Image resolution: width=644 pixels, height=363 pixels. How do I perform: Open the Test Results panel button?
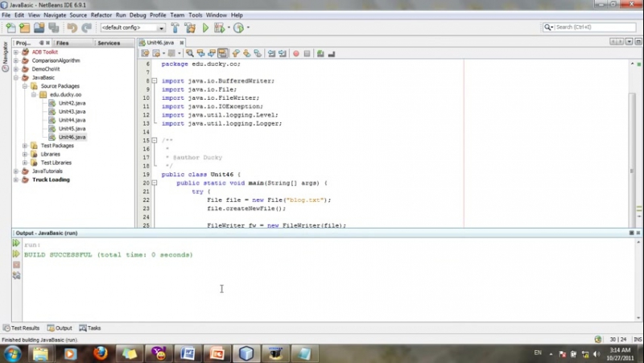(22, 328)
